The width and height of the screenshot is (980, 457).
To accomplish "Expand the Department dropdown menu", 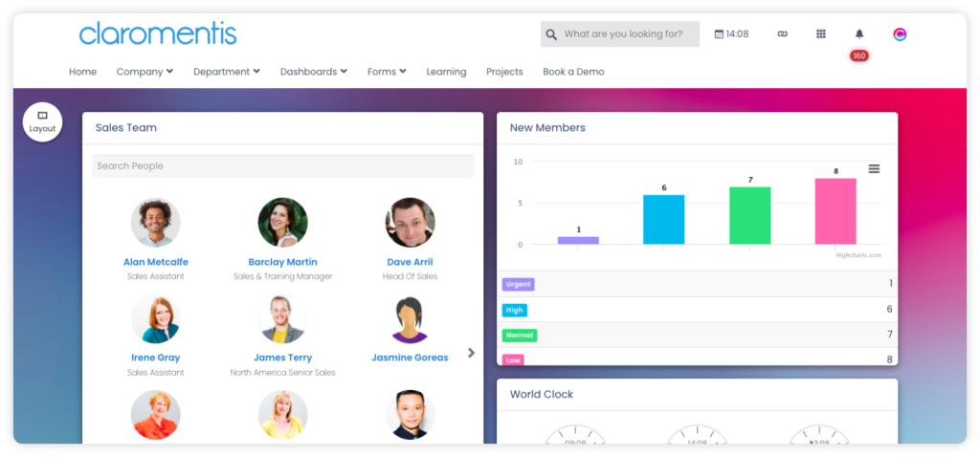I will [x=227, y=72].
